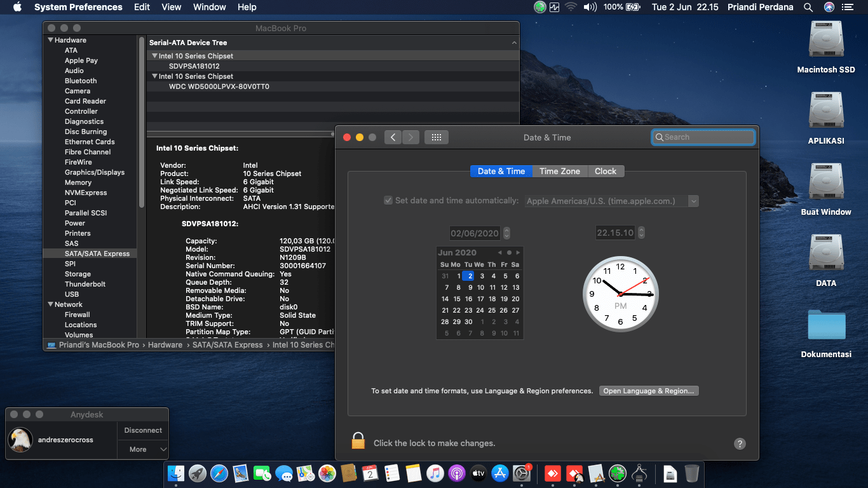Select WDC WD5000LPVX-80V0TT0 drive row
Screen dimensions: 868x488
pos(333,86)
